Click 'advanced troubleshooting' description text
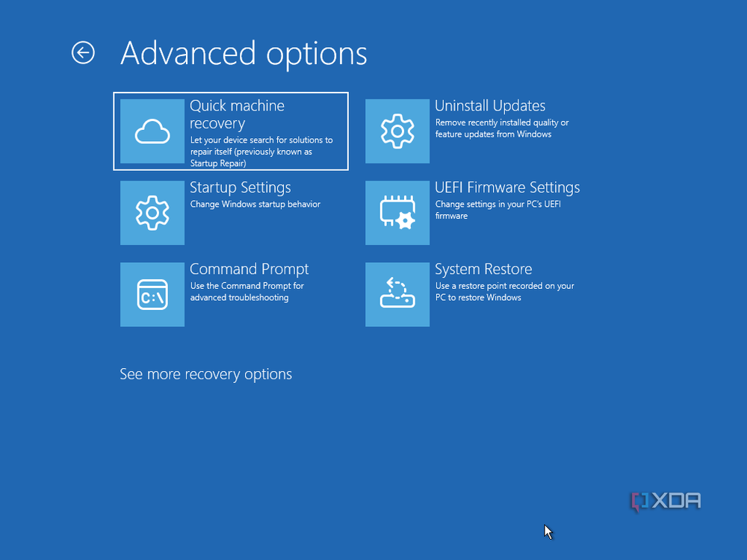 [x=239, y=298]
